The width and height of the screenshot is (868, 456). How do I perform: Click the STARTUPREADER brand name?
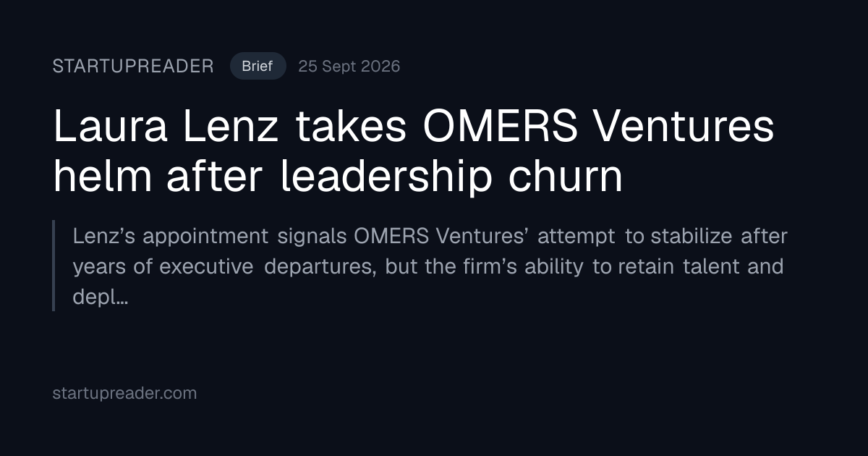click(133, 67)
